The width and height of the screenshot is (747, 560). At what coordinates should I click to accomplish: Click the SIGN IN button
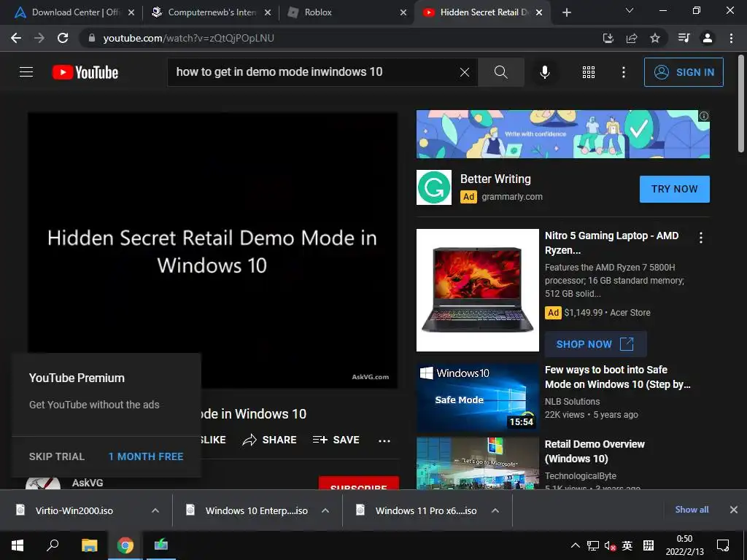coord(684,72)
